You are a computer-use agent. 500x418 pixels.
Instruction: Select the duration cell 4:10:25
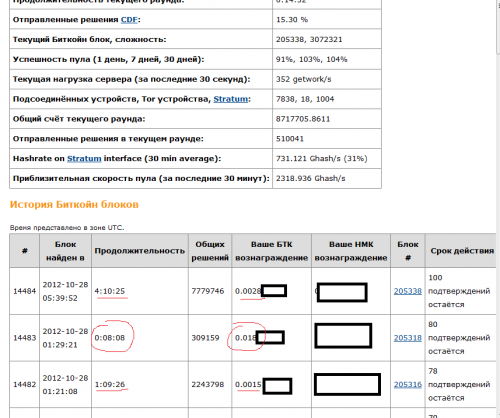click(x=110, y=291)
